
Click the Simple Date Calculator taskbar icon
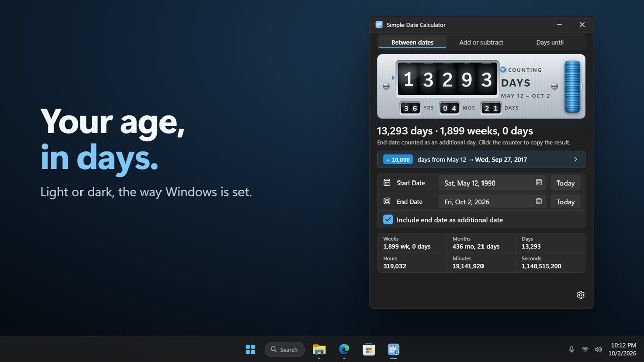pyautogui.click(x=394, y=349)
